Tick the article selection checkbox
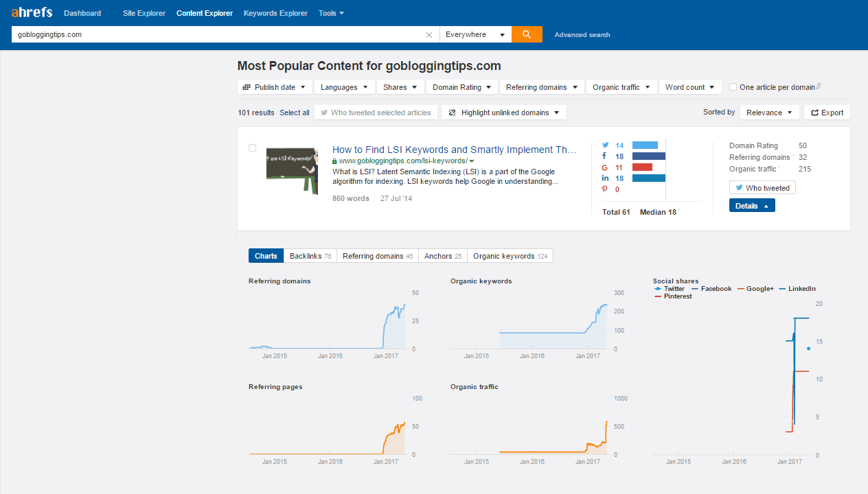The image size is (868, 494). (x=252, y=148)
